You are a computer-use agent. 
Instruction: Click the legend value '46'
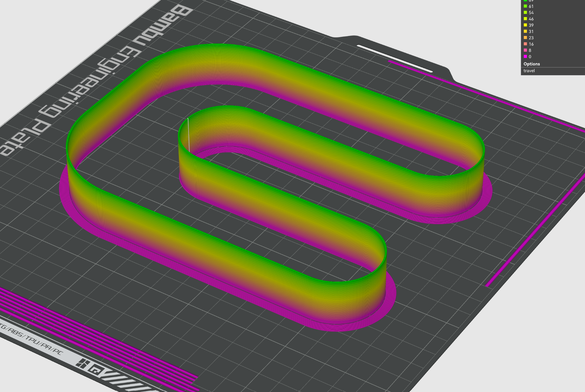(x=531, y=19)
